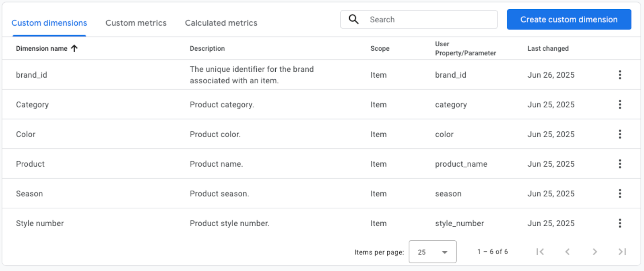Image resolution: width=644 pixels, height=271 pixels.
Task: Click the Item scope in brand_id row
Action: pyautogui.click(x=378, y=75)
